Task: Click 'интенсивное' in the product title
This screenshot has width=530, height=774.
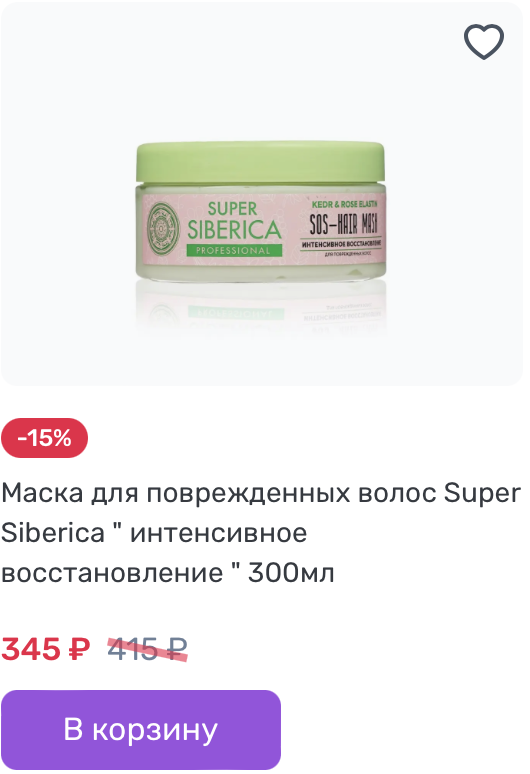Action: (x=218, y=533)
